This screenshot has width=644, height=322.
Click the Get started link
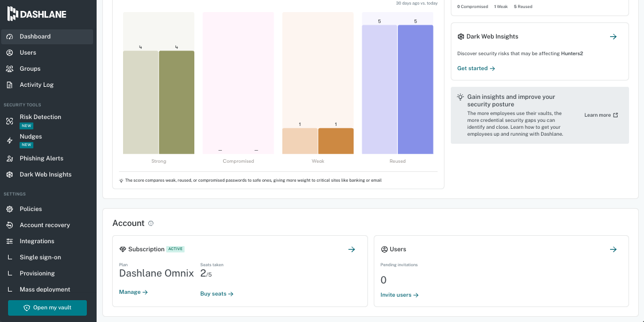[x=476, y=68]
